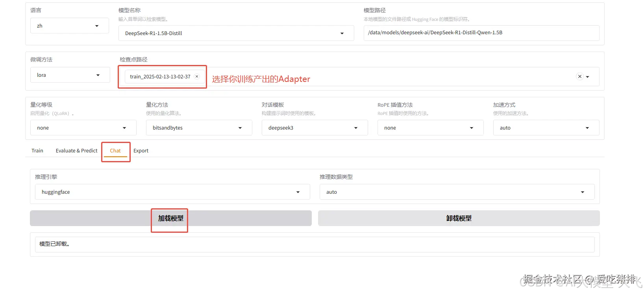Open the deepseek3 chat template dropdown

pos(315,128)
